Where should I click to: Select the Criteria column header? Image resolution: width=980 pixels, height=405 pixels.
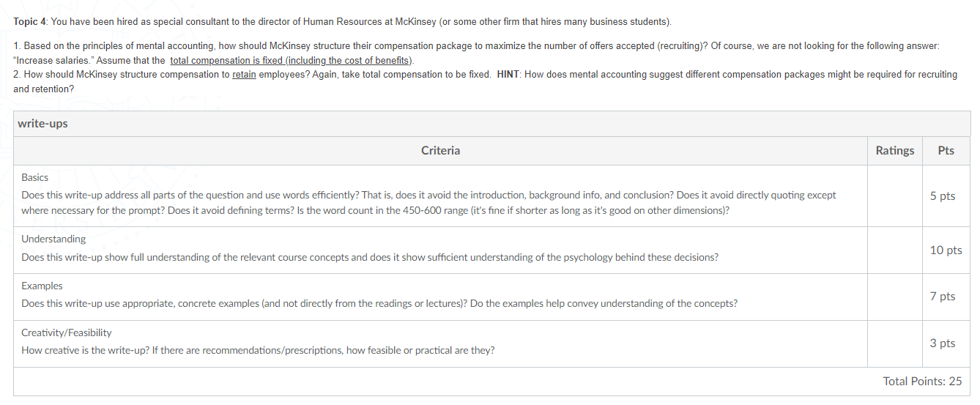tap(441, 150)
